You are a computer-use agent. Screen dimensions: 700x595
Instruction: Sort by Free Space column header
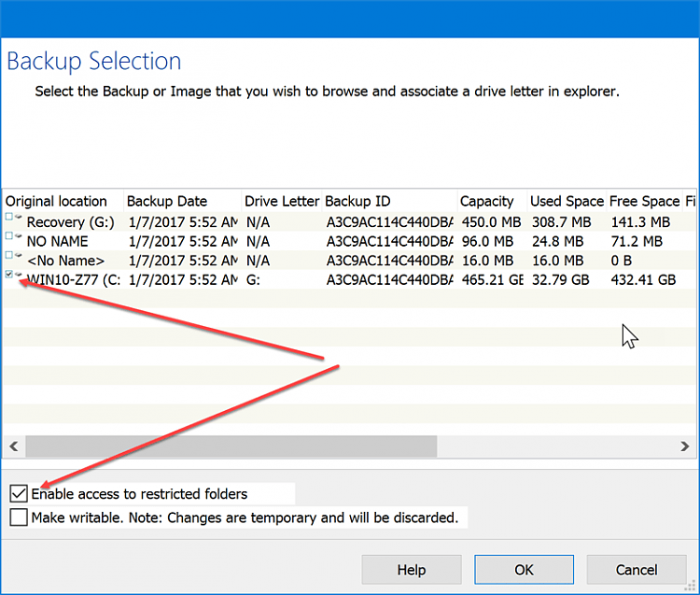(x=645, y=201)
